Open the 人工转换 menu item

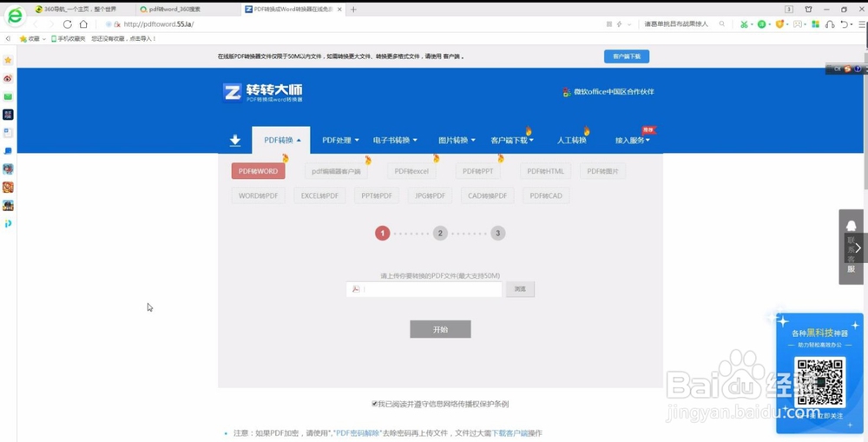point(572,140)
